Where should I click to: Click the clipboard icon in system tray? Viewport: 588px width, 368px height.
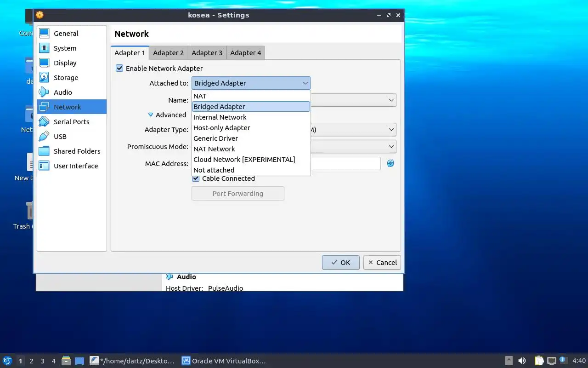click(x=539, y=361)
